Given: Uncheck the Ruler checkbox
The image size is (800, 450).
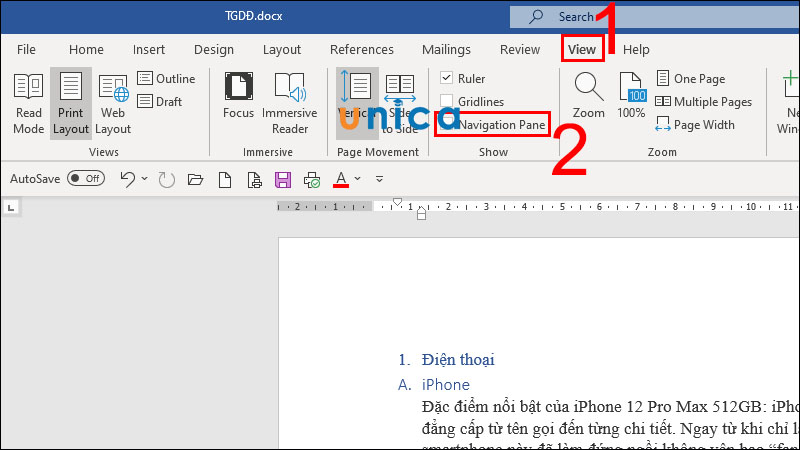Looking at the screenshot, I should [x=446, y=79].
